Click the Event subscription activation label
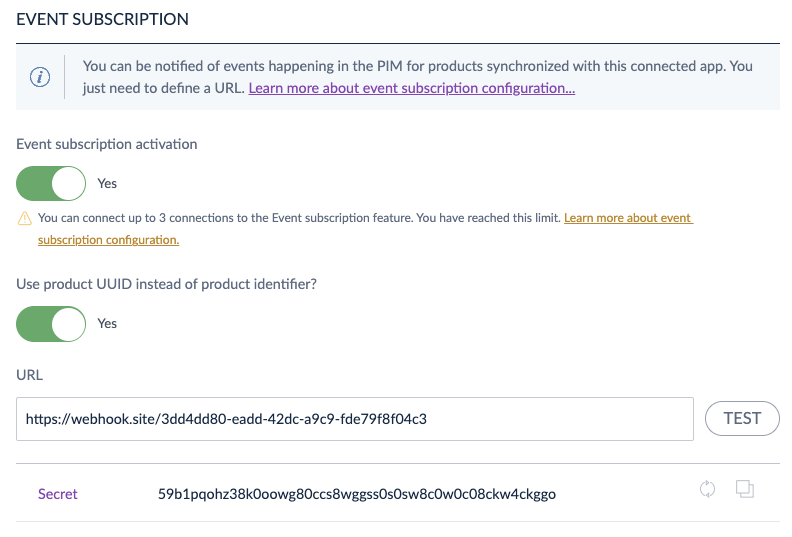 107,144
